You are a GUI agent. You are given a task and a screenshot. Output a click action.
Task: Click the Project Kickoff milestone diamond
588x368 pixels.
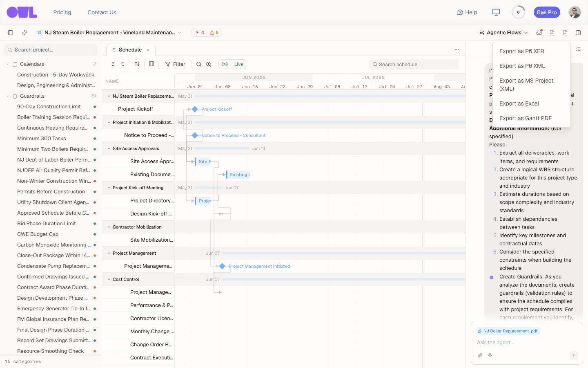point(195,109)
